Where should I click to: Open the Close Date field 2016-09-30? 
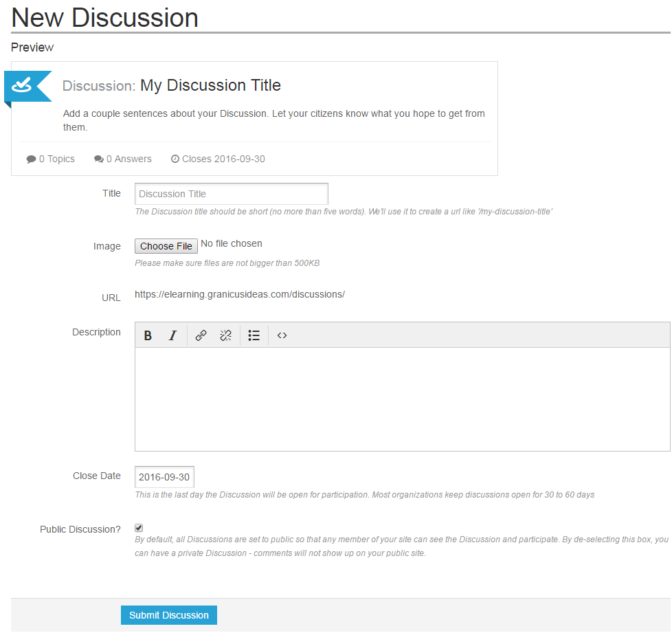165,477
